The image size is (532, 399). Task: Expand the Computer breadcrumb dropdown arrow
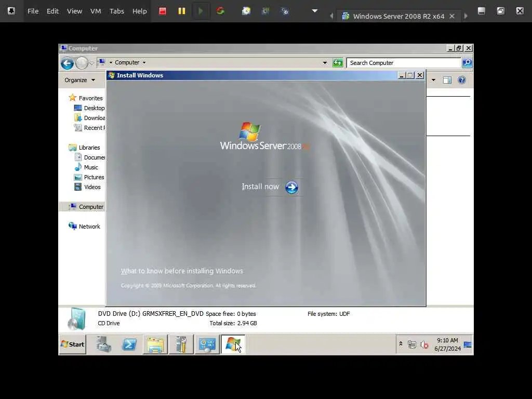(144, 63)
